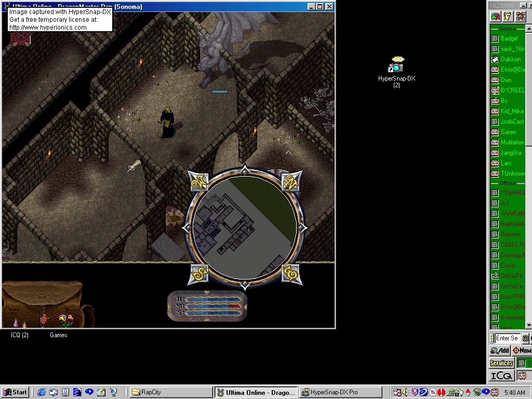
Task: Click the mana bar in status gump
Action: [214, 307]
